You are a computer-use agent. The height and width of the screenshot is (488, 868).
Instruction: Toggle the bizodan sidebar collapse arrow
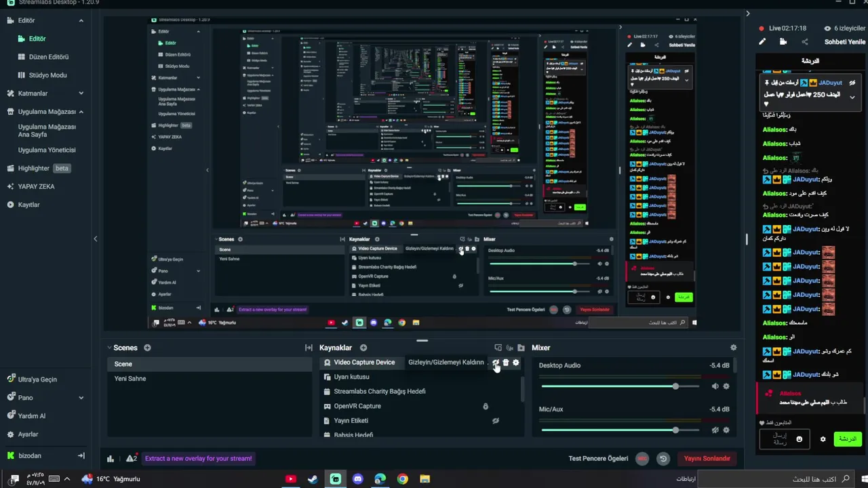81,456
